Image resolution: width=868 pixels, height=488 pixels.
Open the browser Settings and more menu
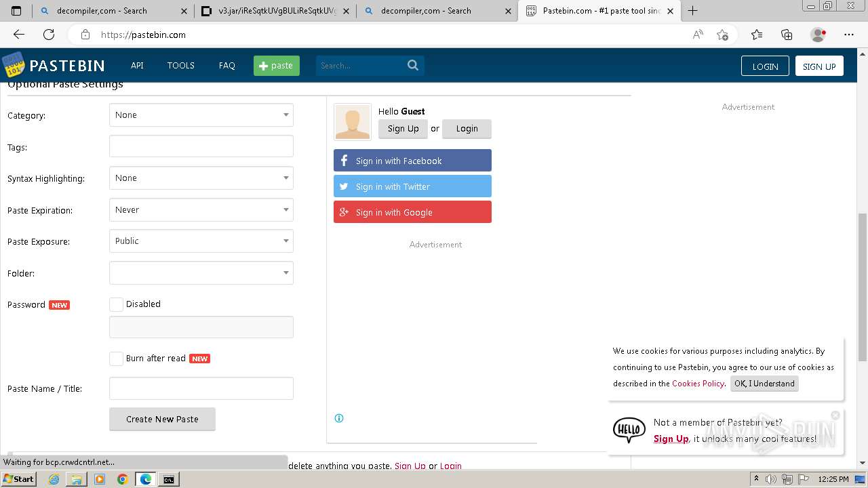click(849, 35)
